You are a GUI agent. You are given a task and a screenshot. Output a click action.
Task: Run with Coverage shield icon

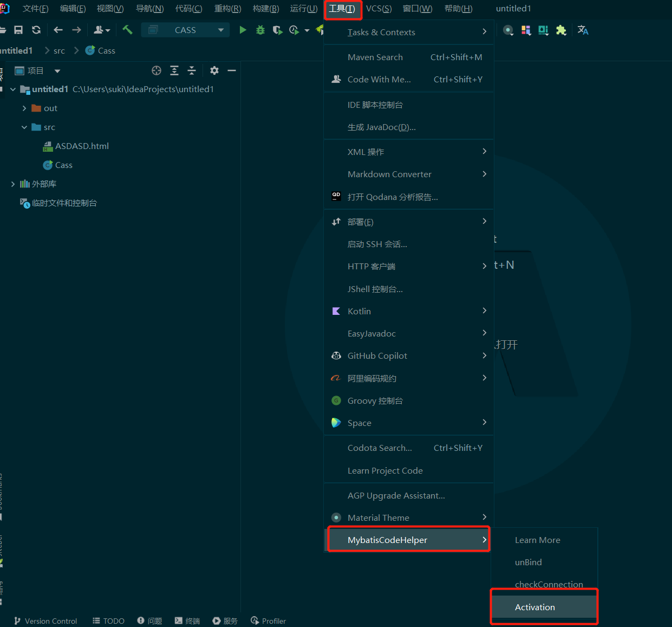coord(277,30)
